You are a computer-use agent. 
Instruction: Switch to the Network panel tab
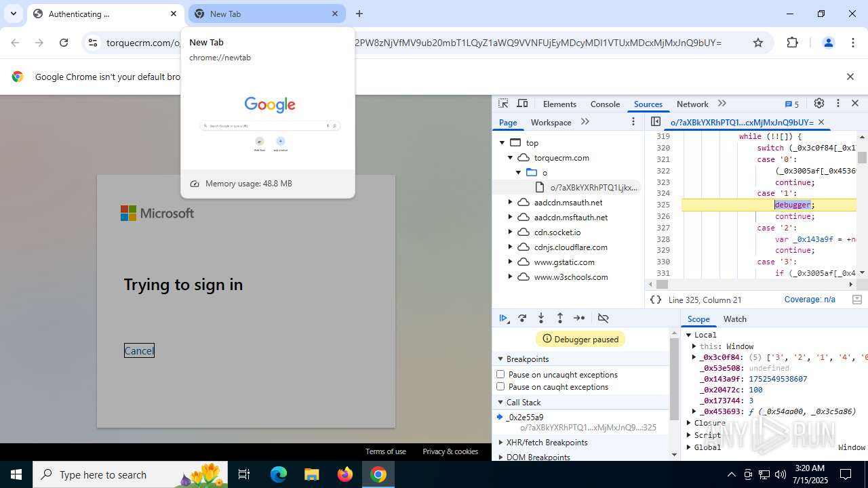click(692, 104)
